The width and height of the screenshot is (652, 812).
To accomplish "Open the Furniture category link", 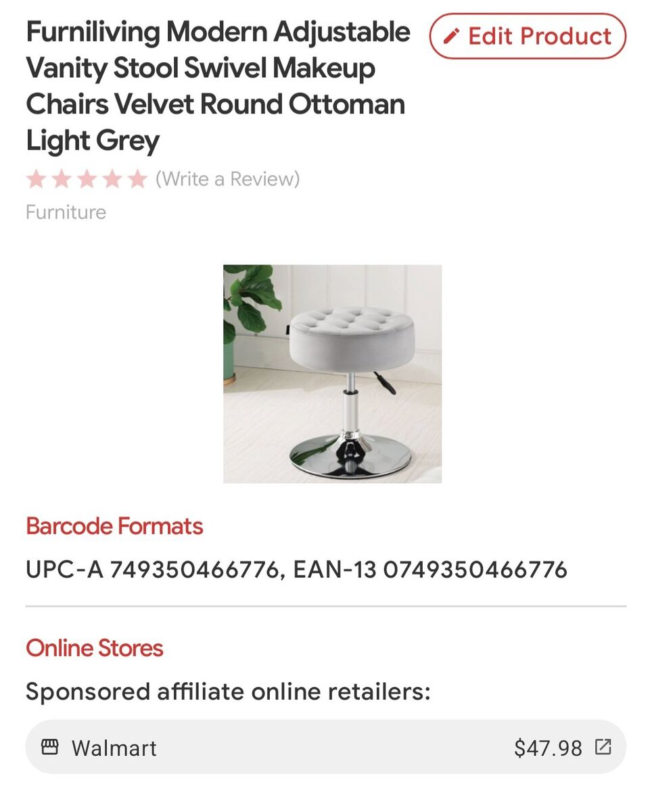I will [x=66, y=212].
